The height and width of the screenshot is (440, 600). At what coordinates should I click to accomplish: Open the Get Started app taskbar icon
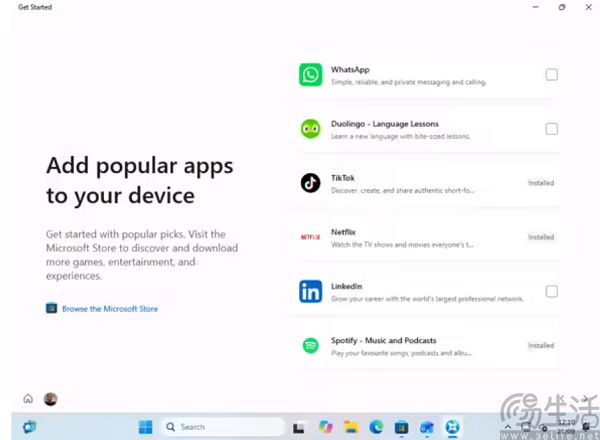tap(453, 427)
